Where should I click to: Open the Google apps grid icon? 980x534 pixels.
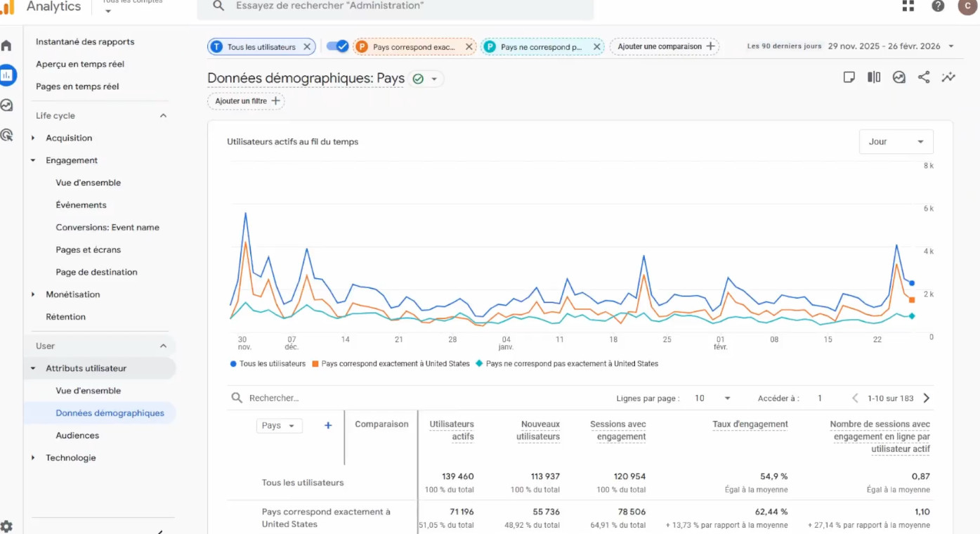(908, 6)
